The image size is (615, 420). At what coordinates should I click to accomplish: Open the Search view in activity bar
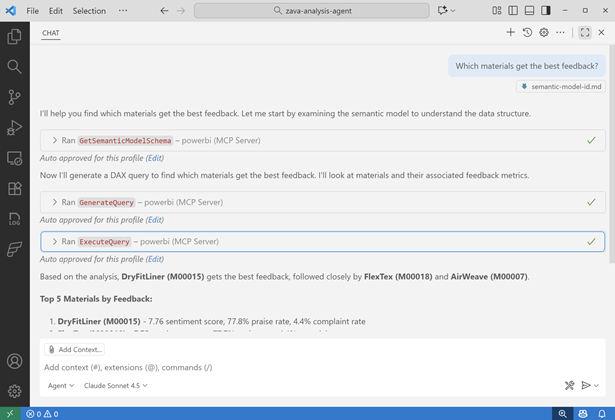pos(15,67)
